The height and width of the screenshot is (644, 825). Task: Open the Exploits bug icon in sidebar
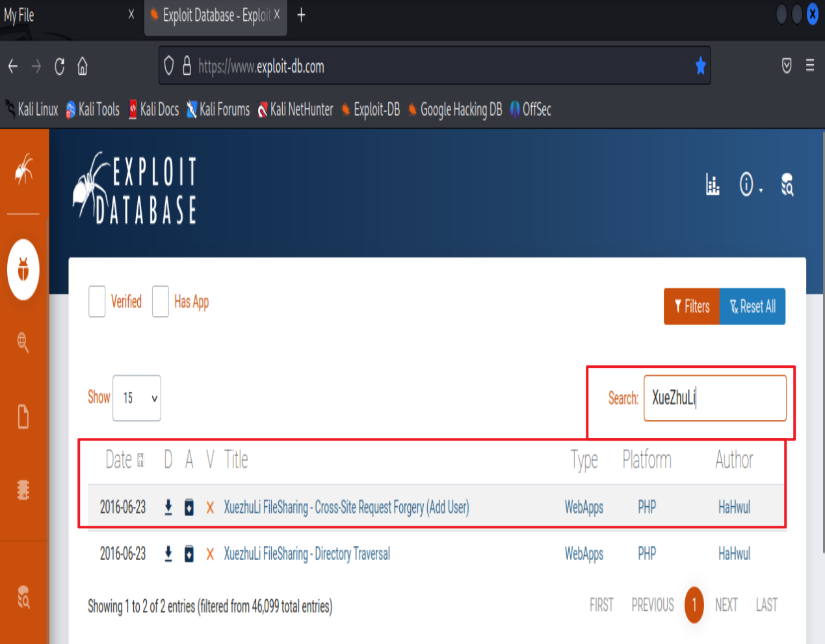[23, 269]
